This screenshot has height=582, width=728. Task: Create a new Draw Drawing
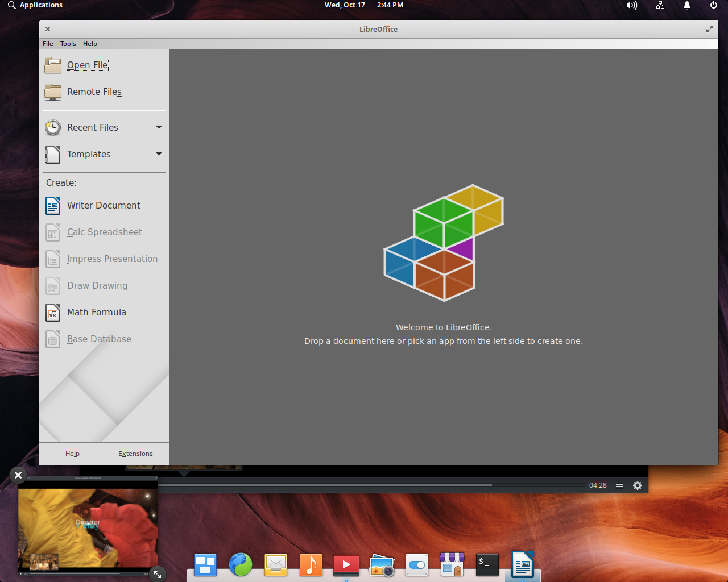[87, 286]
